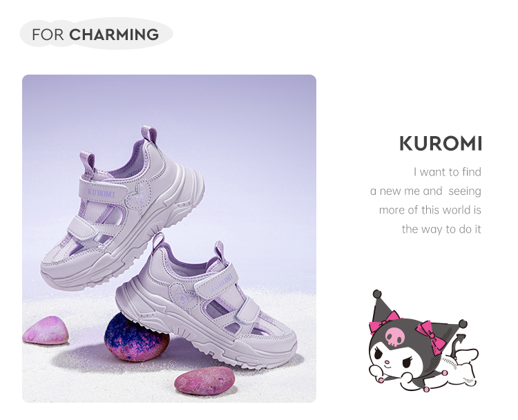Click Kuromi's devil tail
This screenshot has height=420, width=518.
coord(459,345)
